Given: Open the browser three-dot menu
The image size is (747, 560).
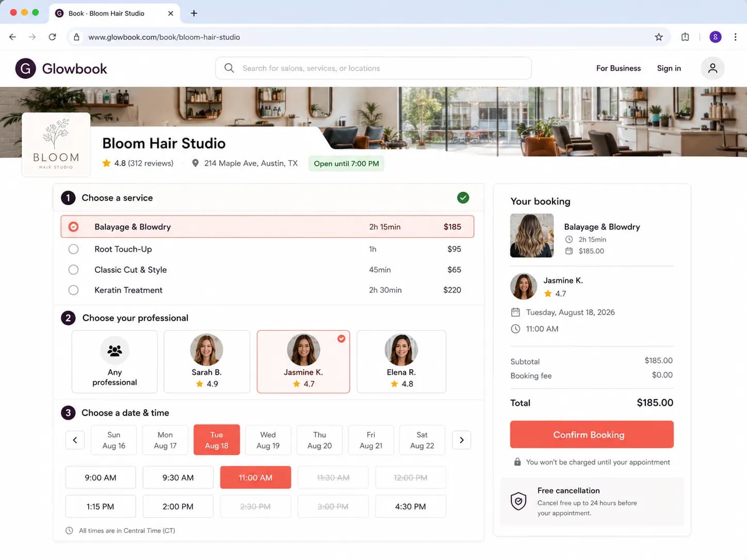Looking at the screenshot, I should [735, 37].
